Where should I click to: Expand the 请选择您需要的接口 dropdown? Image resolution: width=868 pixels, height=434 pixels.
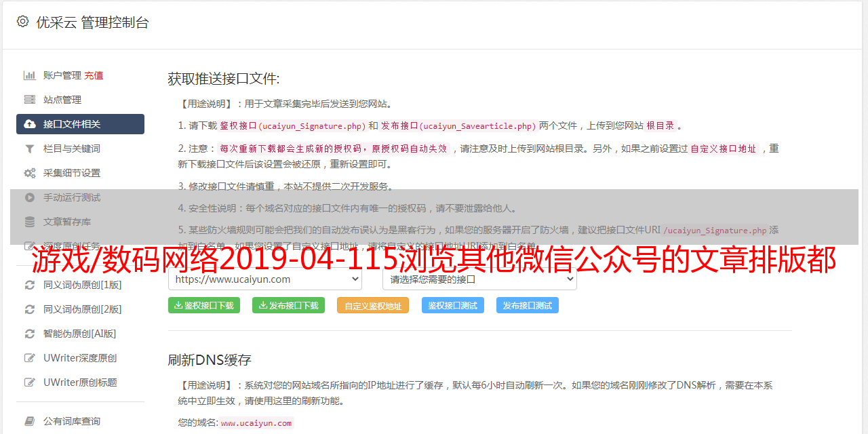(479, 279)
